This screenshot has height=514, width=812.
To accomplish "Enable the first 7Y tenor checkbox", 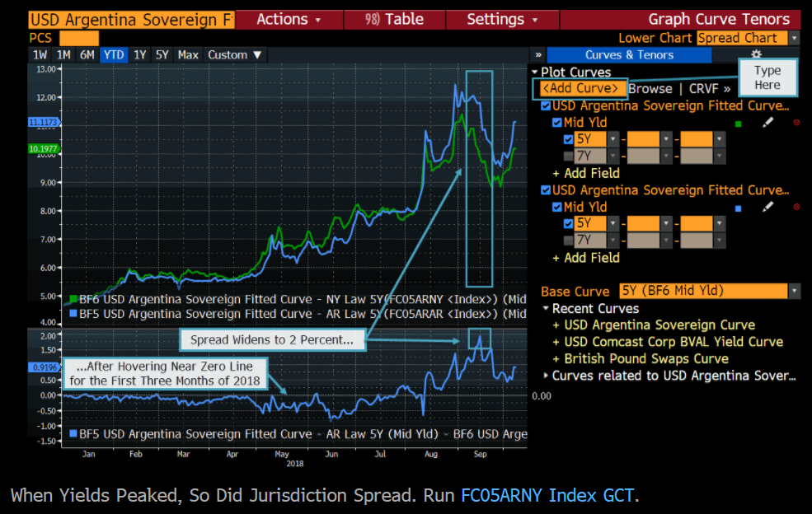I will click(568, 157).
